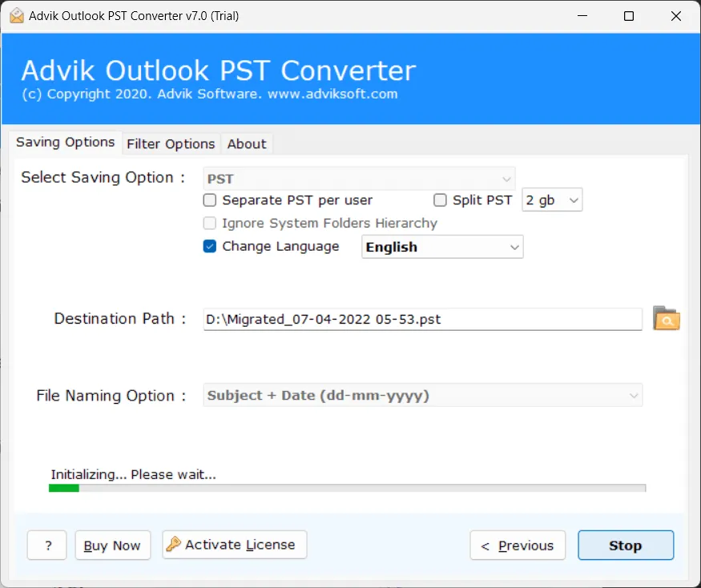Image resolution: width=701 pixels, height=588 pixels.
Task: Uncheck the Change Language checkbox
Action: [210, 247]
